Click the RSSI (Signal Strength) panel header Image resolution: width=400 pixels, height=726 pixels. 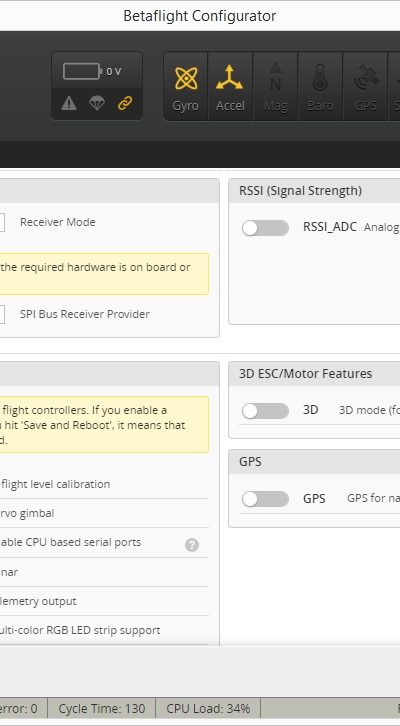pos(314,191)
